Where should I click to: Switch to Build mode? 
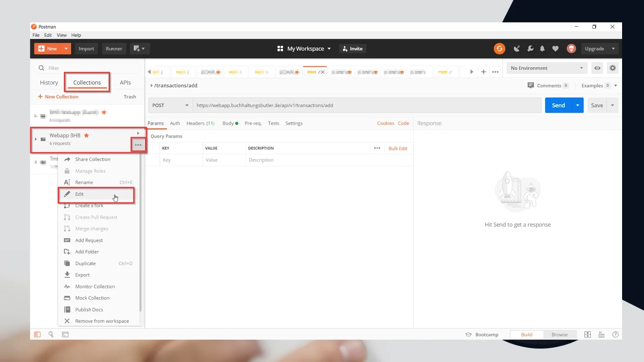(527, 334)
